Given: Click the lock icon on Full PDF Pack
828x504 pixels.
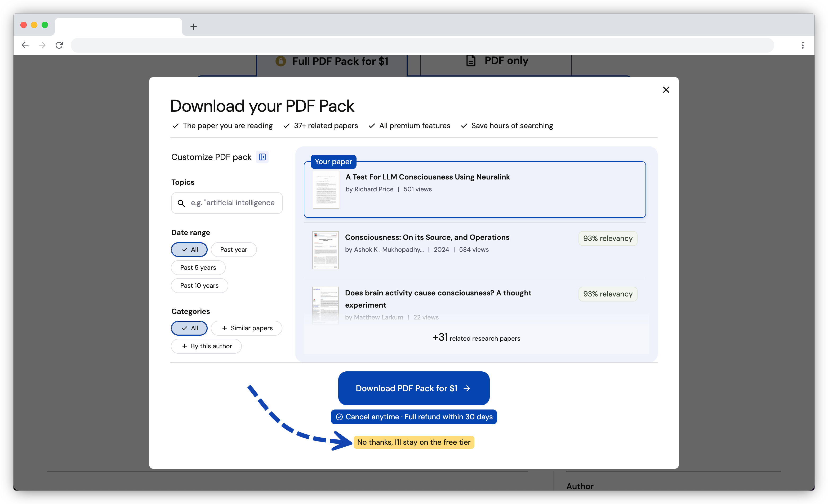Looking at the screenshot, I should pos(281,61).
